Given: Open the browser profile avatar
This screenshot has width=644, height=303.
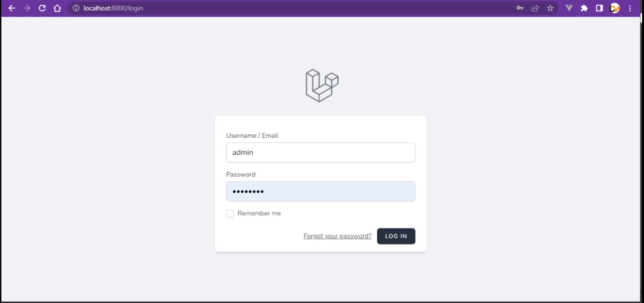Looking at the screenshot, I should (x=615, y=8).
